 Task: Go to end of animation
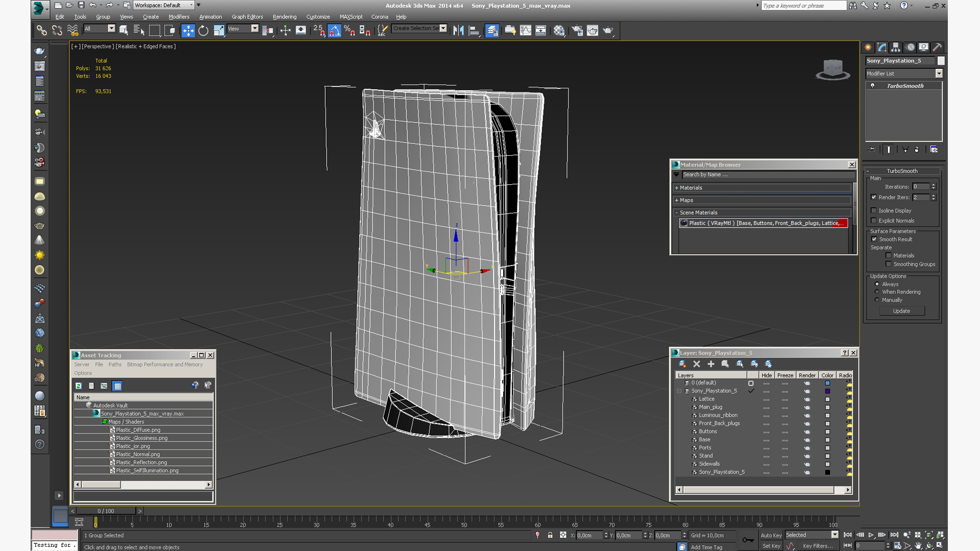[x=894, y=535]
